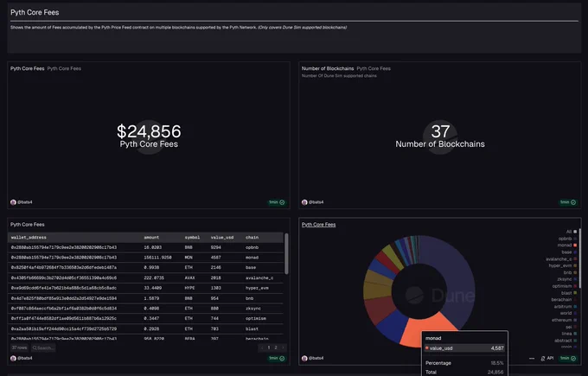Sort table by amount column header
588x376 pixels.
coord(151,238)
